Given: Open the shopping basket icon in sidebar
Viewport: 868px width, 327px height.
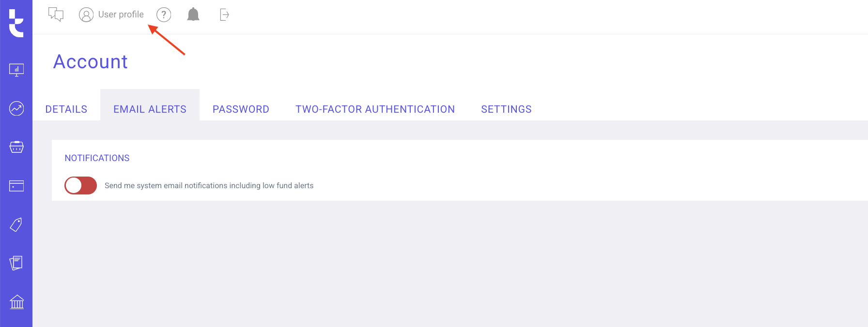Looking at the screenshot, I should point(16,147).
